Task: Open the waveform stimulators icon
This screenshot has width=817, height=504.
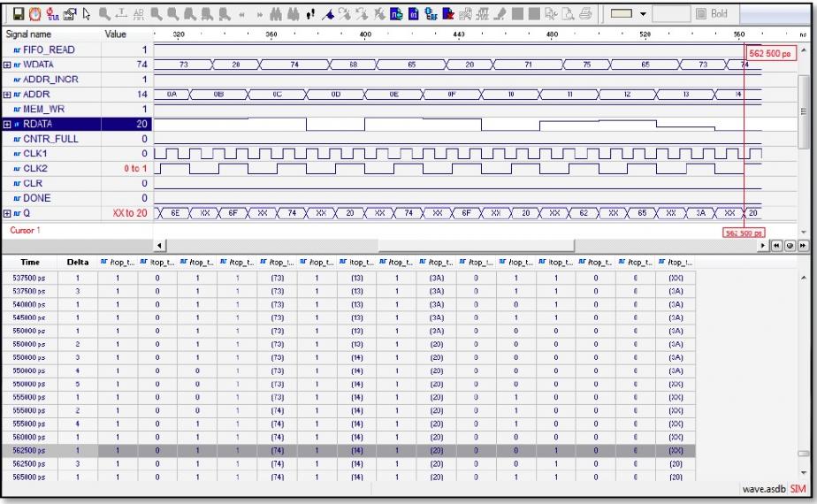Action: click(x=52, y=14)
